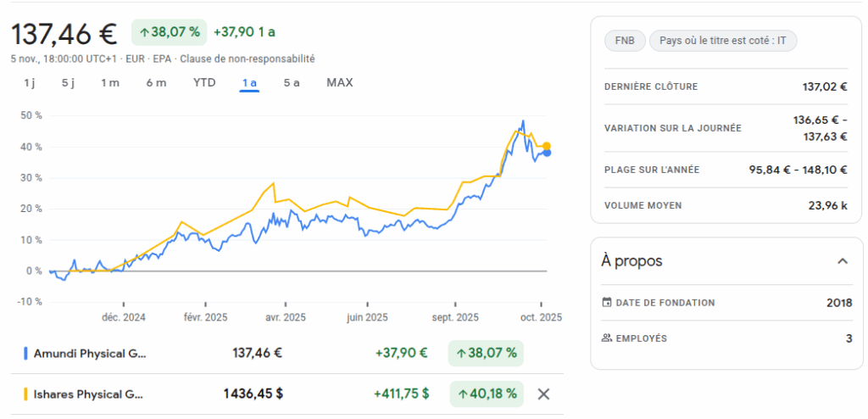Image resolution: width=868 pixels, height=419 pixels.
Task: Open the Amundi Physical Gold row
Action: [x=89, y=353]
